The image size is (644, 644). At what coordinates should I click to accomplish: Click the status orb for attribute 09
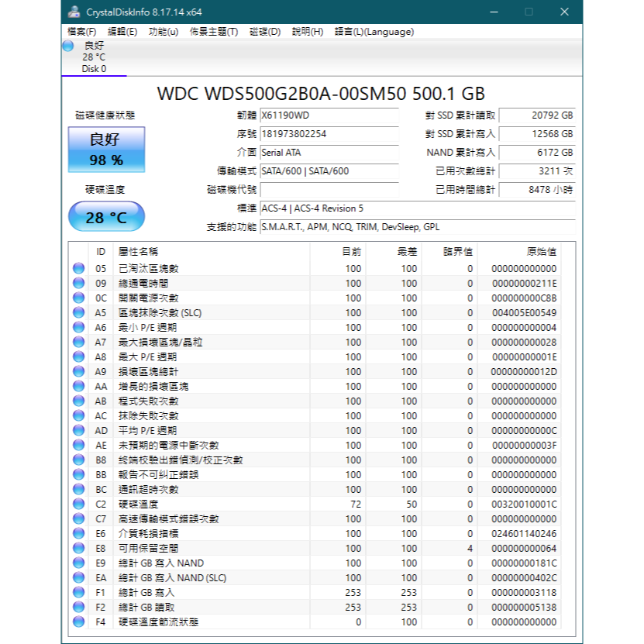click(78, 283)
